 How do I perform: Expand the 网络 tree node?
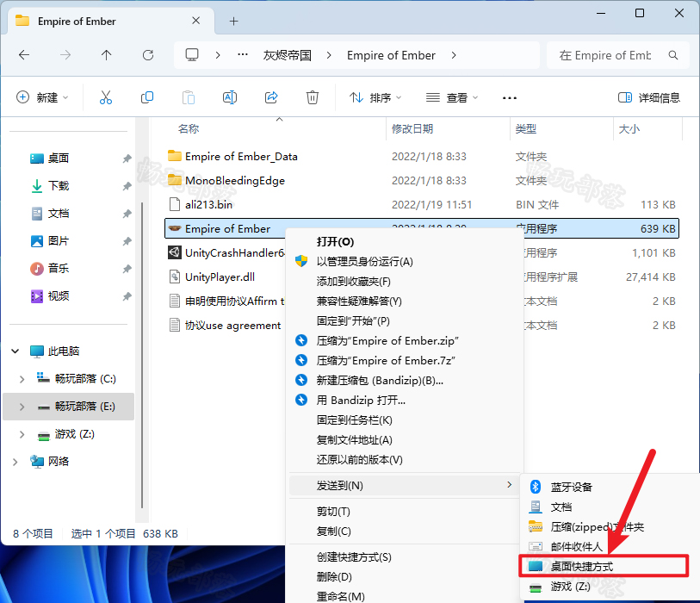click(15, 462)
